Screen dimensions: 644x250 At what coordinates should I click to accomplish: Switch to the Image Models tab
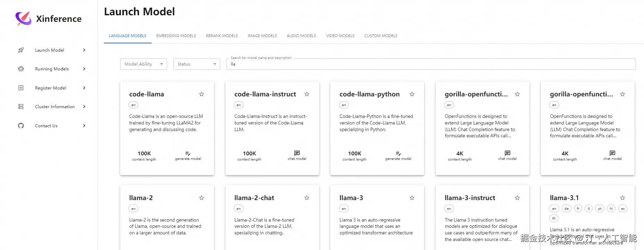(262, 36)
